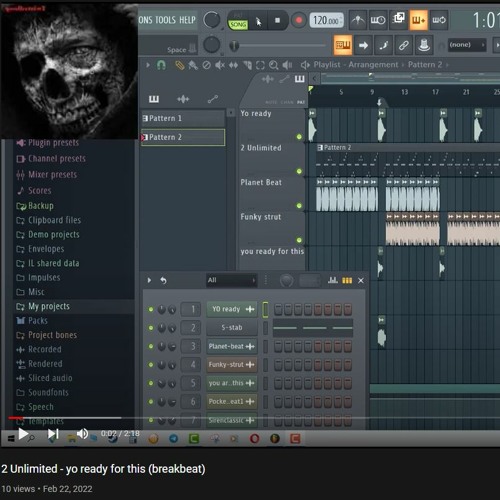Click the S-stab channel button
Viewport: 500px width, 500px height.
(x=232, y=328)
